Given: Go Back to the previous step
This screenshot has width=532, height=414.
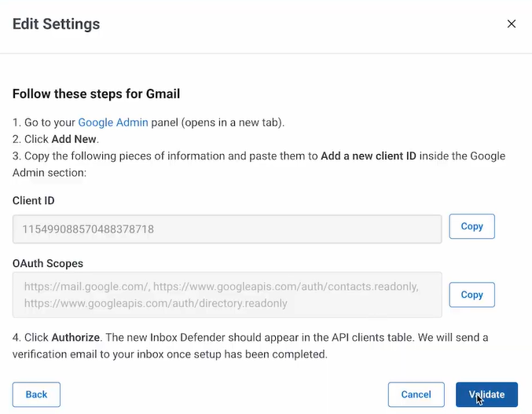Looking at the screenshot, I should click(x=36, y=394).
